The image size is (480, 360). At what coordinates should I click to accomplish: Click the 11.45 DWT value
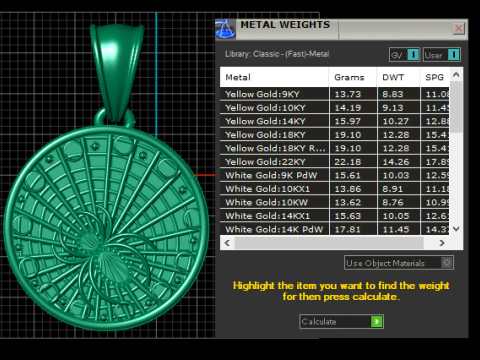pyautogui.click(x=396, y=229)
